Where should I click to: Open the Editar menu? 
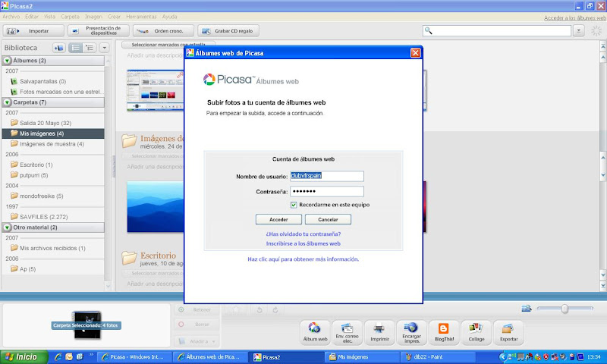[32, 17]
